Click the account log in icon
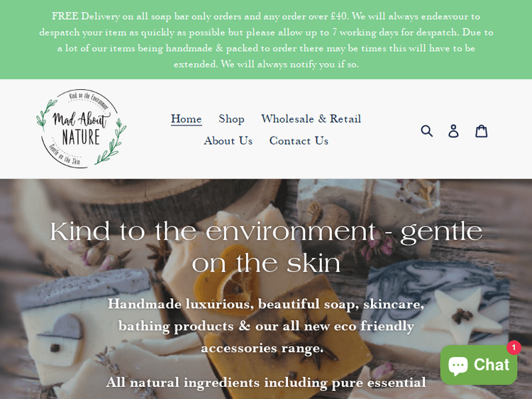Image resolution: width=532 pixels, height=399 pixels. tap(453, 130)
